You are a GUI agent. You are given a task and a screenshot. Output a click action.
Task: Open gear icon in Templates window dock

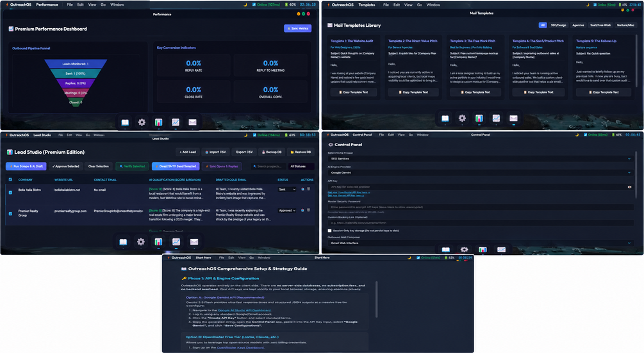pyautogui.click(x=462, y=119)
